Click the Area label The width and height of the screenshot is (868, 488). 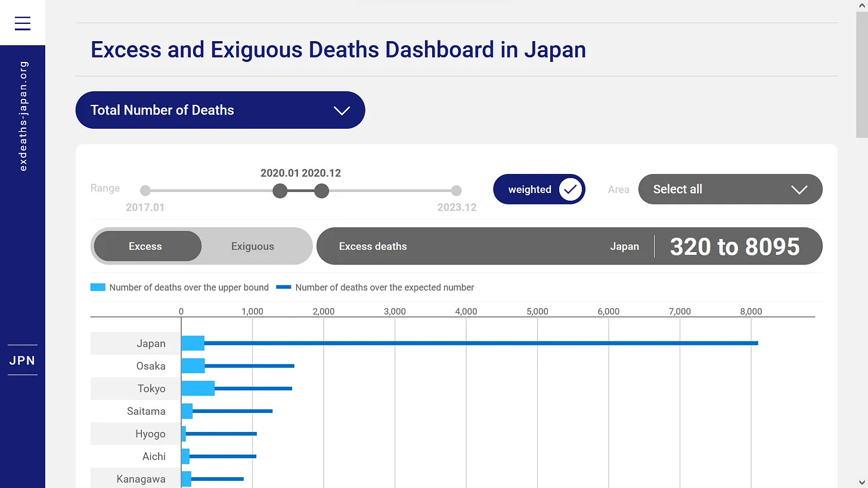tap(619, 189)
